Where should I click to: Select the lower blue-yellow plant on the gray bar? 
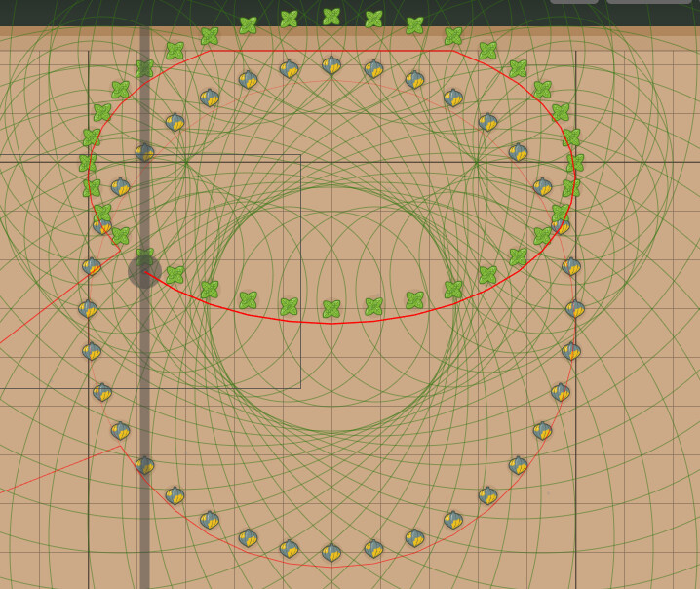click(144, 466)
